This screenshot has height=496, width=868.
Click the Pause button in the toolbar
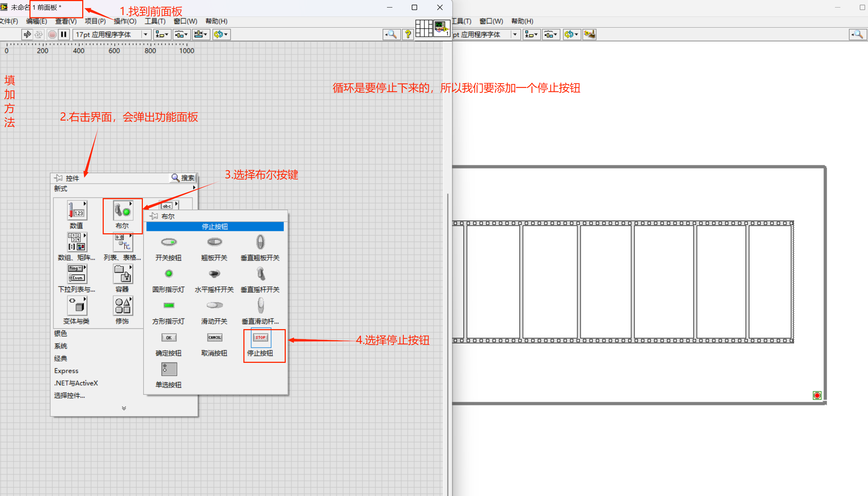[64, 34]
